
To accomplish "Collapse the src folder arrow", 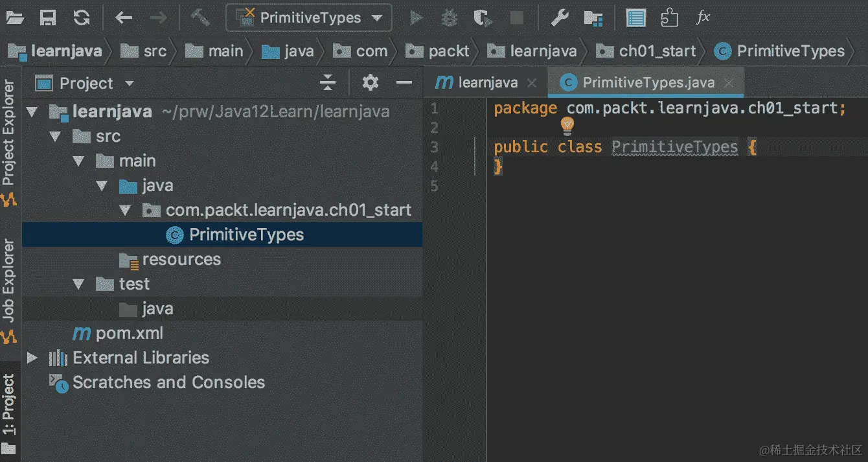I will coord(54,137).
